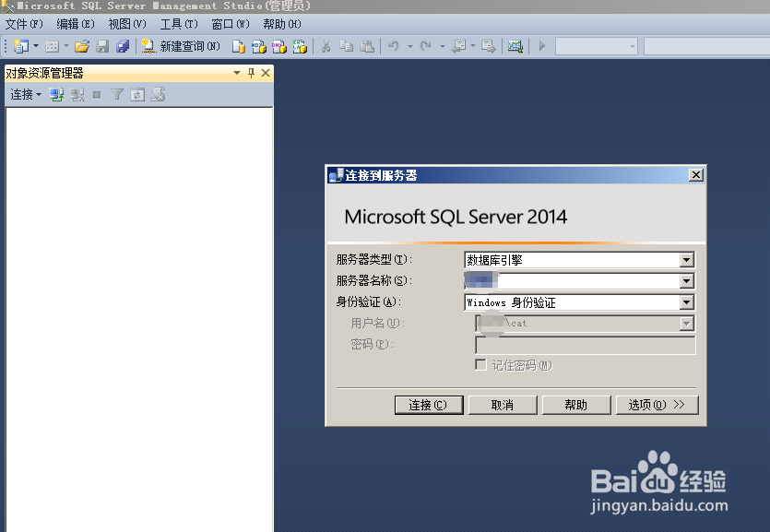Screen dimensions: 770x532
Task: Click the Stop square icon in Object Explorer
Action: (x=97, y=95)
